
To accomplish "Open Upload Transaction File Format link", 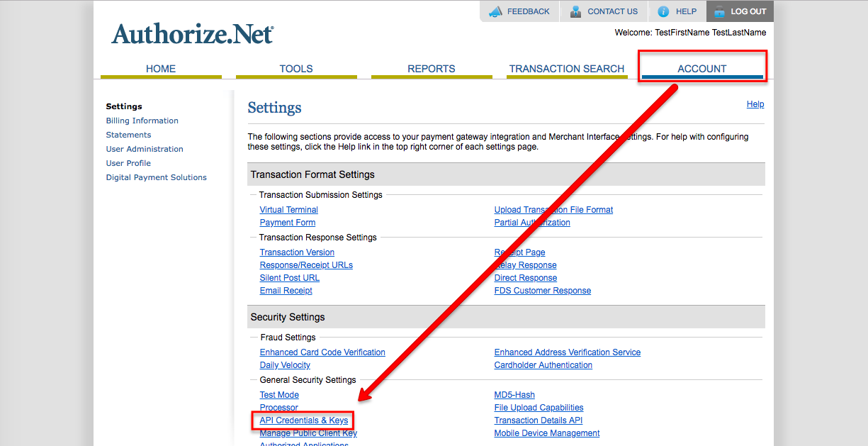I will (x=553, y=210).
